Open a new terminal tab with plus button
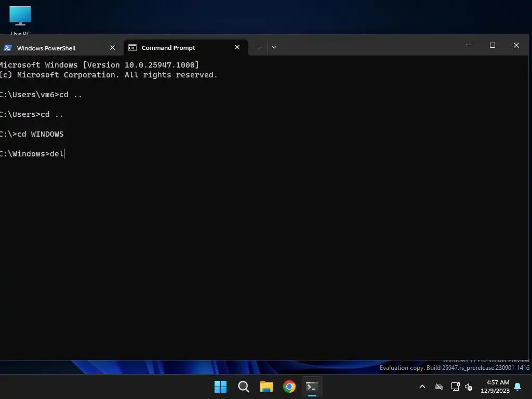The image size is (532, 399). point(259,47)
